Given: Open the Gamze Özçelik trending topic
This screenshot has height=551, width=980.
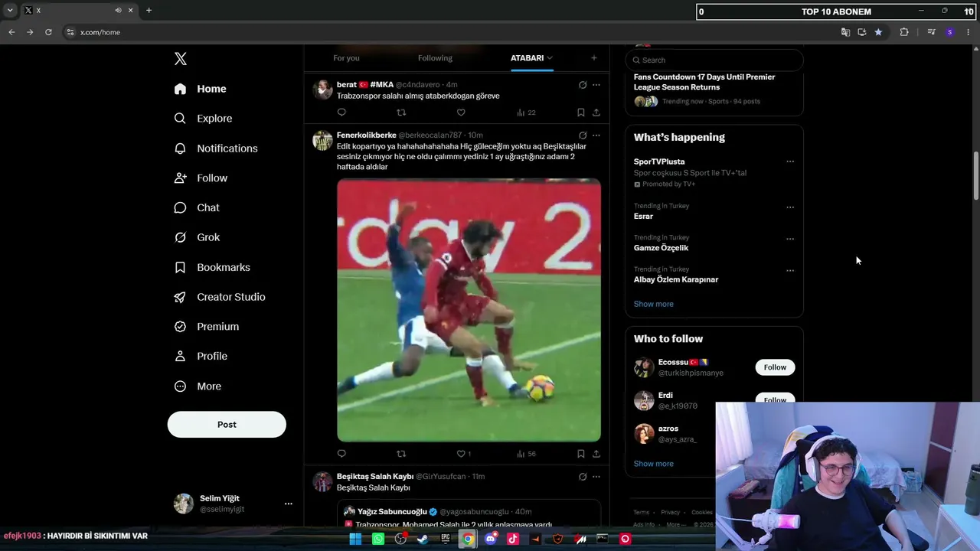Looking at the screenshot, I should click(661, 248).
